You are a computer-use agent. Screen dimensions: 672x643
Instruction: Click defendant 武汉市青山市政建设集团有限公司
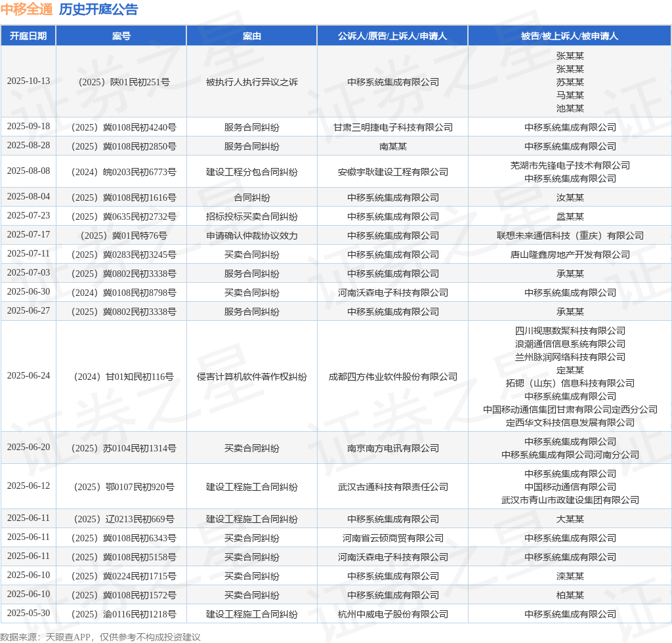[x=570, y=501]
